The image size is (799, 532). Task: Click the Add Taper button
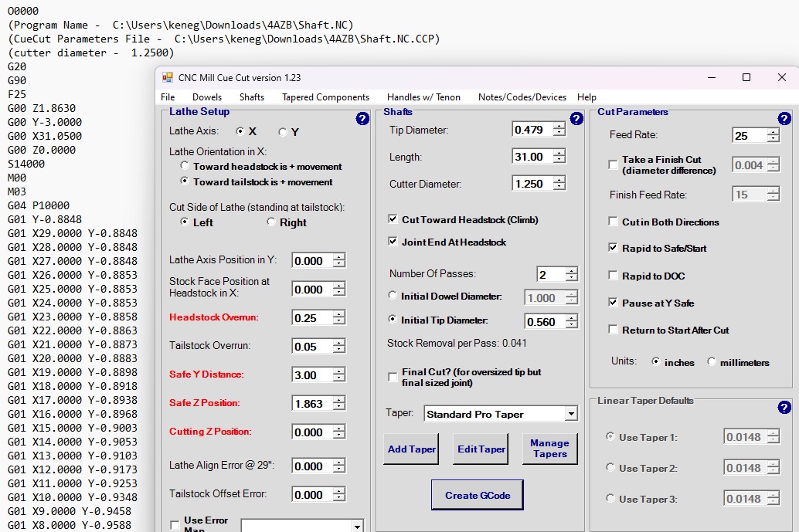[x=411, y=449]
